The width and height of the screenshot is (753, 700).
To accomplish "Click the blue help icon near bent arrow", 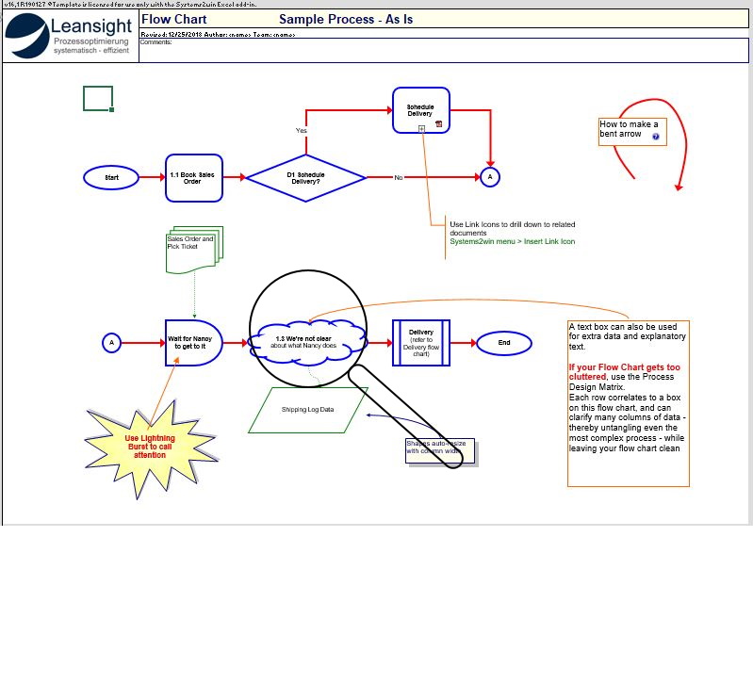I will click(x=656, y=138).
